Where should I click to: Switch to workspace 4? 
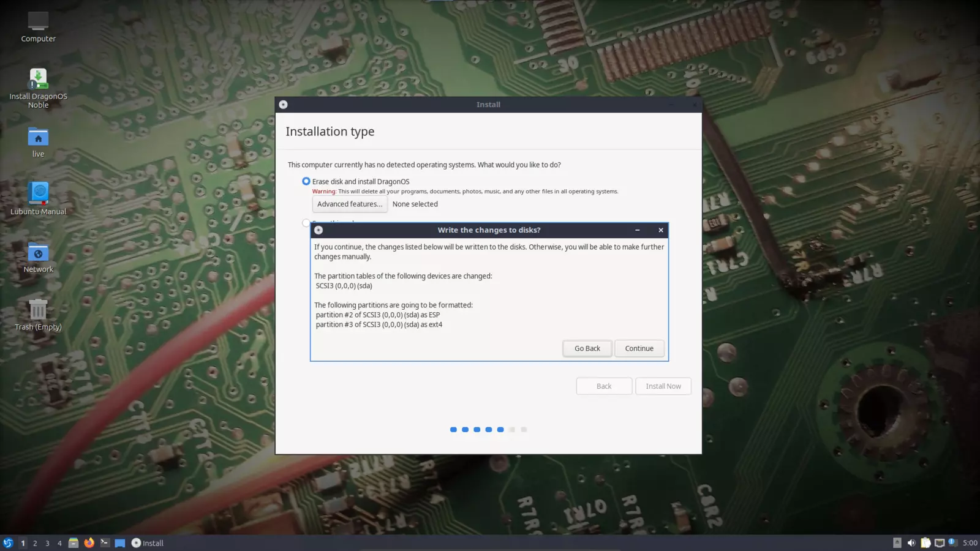tap(59, 543)
